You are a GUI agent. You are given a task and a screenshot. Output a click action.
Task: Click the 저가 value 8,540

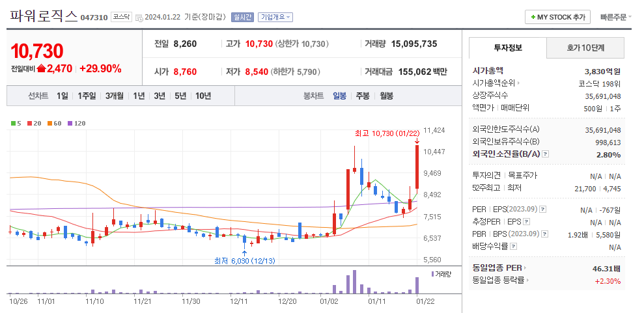(x=257, y=72)
